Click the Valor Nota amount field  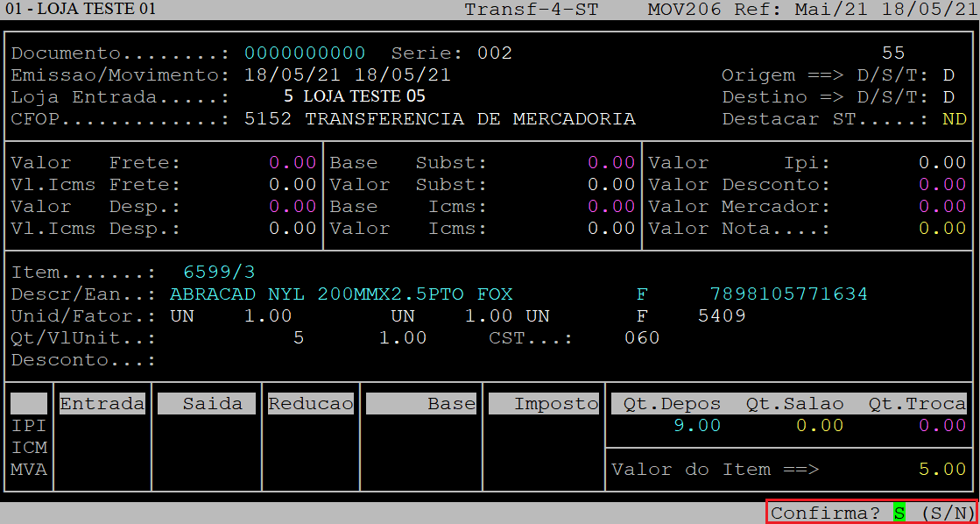point(942,229)
